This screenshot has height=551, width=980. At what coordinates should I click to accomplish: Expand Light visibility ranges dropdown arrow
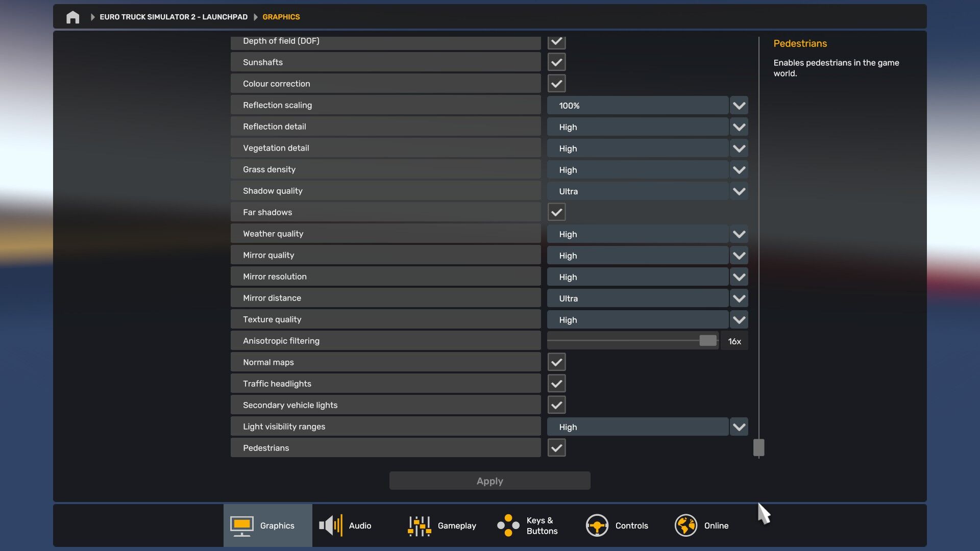pos(739,427)
